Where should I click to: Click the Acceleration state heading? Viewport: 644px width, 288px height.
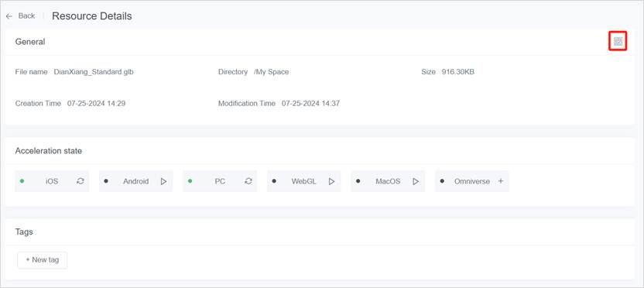(x=49, y=151)
